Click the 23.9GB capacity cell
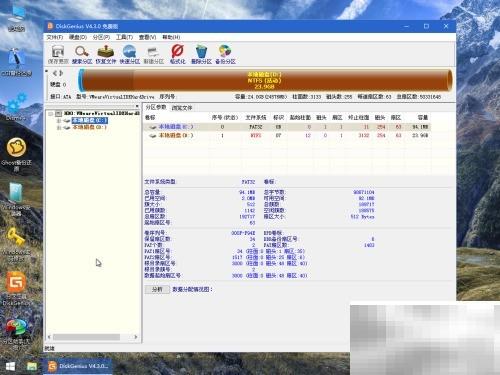 tap(420, 135)
